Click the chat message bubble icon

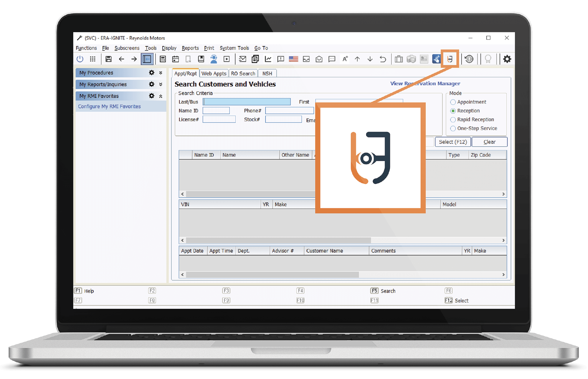[332, 59]
